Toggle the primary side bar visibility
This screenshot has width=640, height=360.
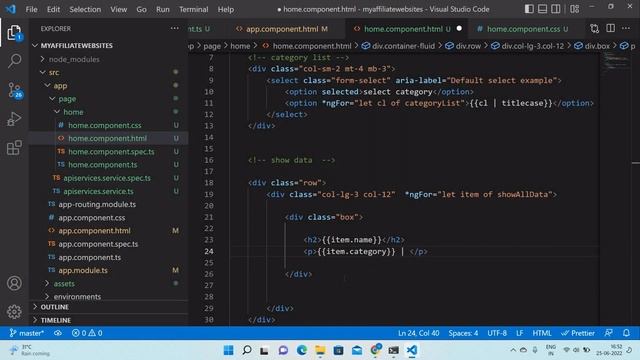(x=529, y=9)
